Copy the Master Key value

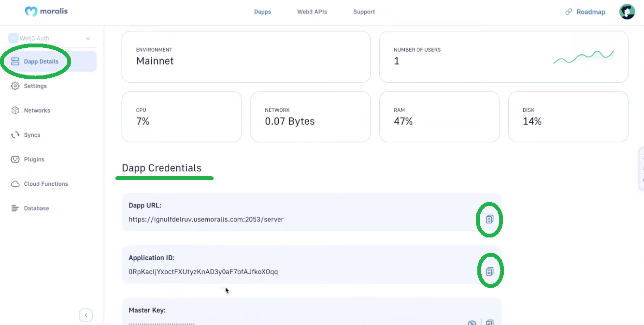pos(489,323)
